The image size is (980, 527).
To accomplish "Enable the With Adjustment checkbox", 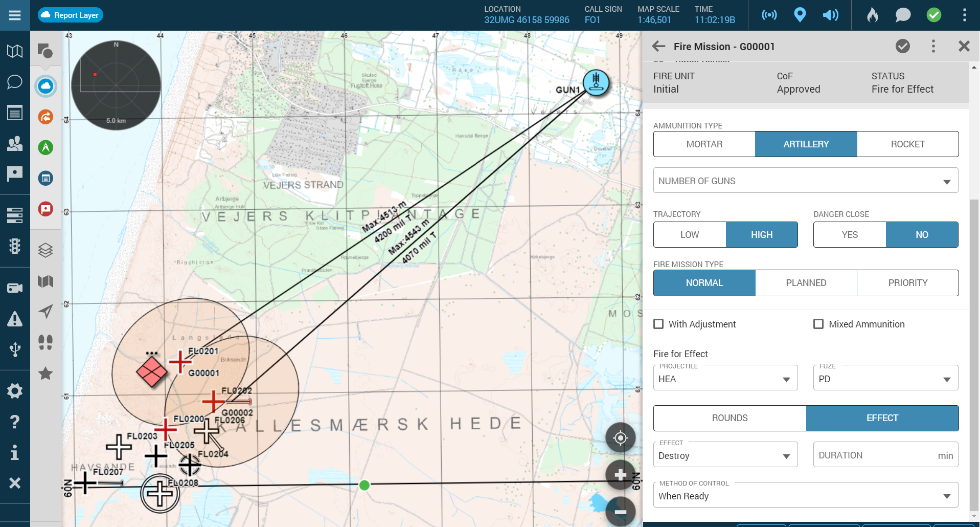I will point(659,324).
